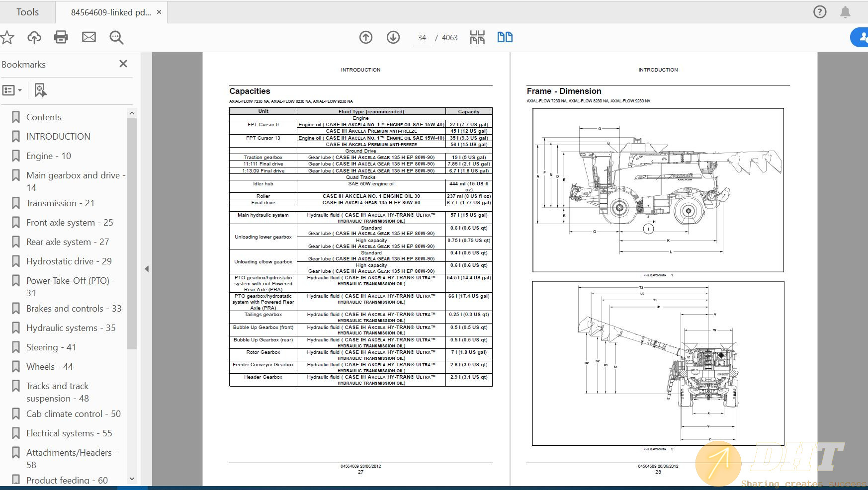This screenshot has height=490, width=868.
Task: Open Product feeding - 60 bookmark
Action: (x=67, y=481)
